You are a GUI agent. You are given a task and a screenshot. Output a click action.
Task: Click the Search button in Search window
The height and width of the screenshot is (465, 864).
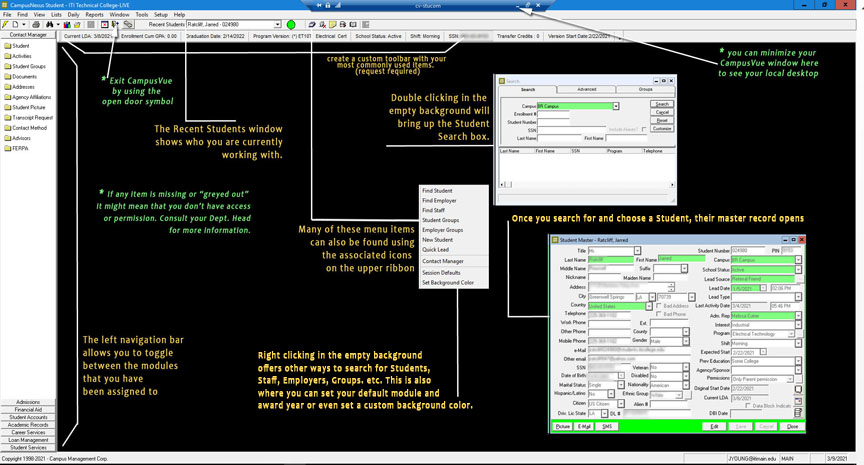(662, 104)
